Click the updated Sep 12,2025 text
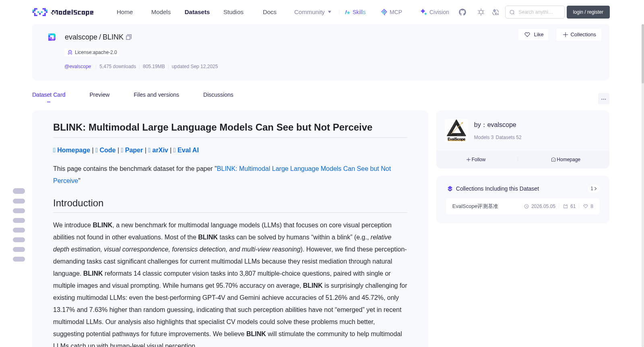The width and height of the screenshot is (644, 347). (195, 66)
